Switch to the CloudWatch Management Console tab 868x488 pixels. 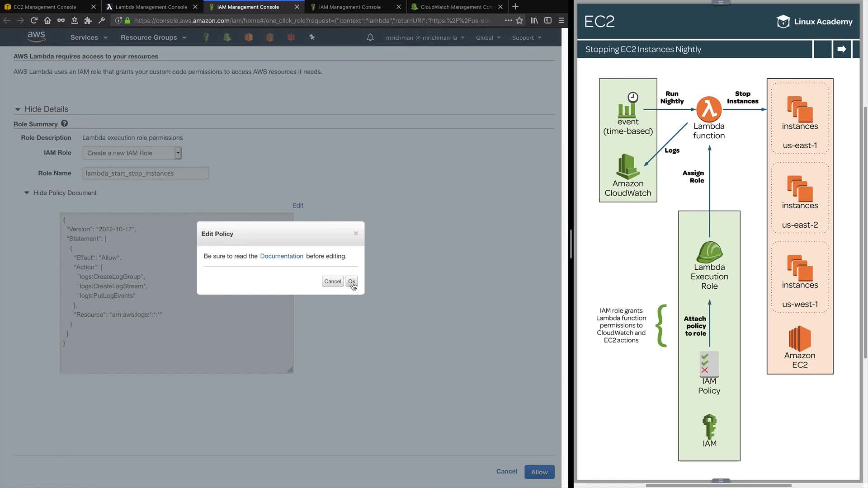456,7
